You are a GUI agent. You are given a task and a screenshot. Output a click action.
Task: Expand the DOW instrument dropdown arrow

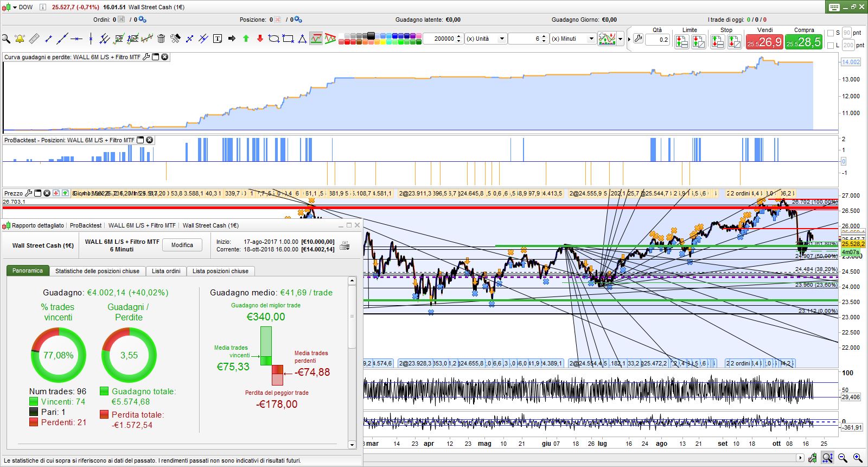click(15, 7)
